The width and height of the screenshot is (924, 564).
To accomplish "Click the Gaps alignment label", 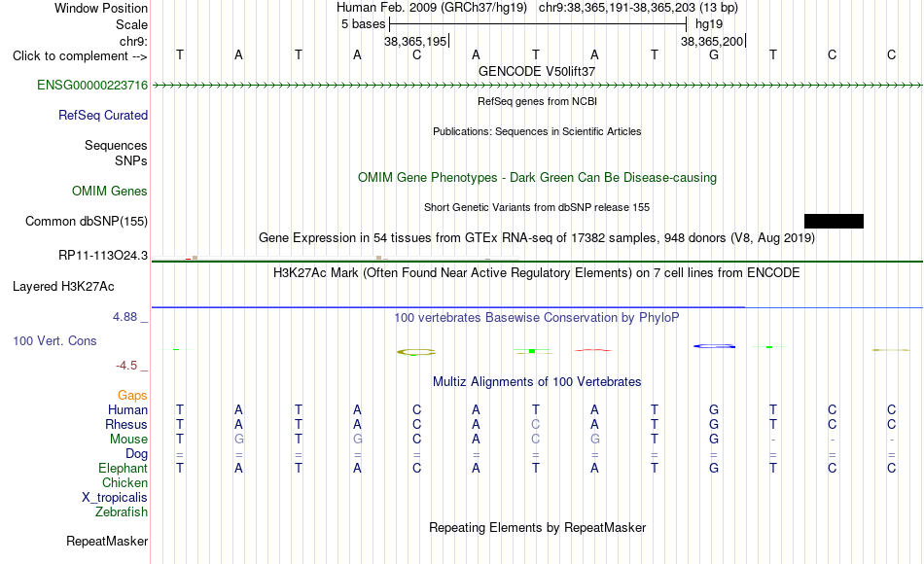I will (x=132, y=396).
